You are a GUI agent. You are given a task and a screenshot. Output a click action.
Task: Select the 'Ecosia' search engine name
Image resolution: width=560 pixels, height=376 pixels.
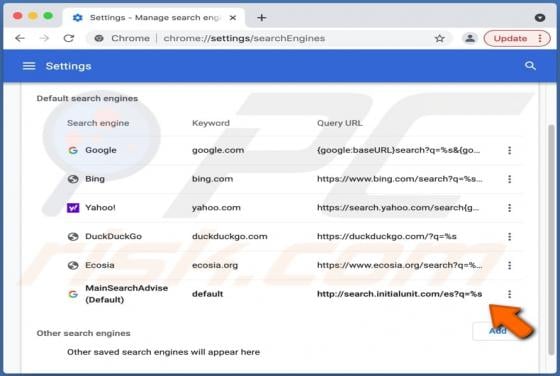(x=100, y=265)
